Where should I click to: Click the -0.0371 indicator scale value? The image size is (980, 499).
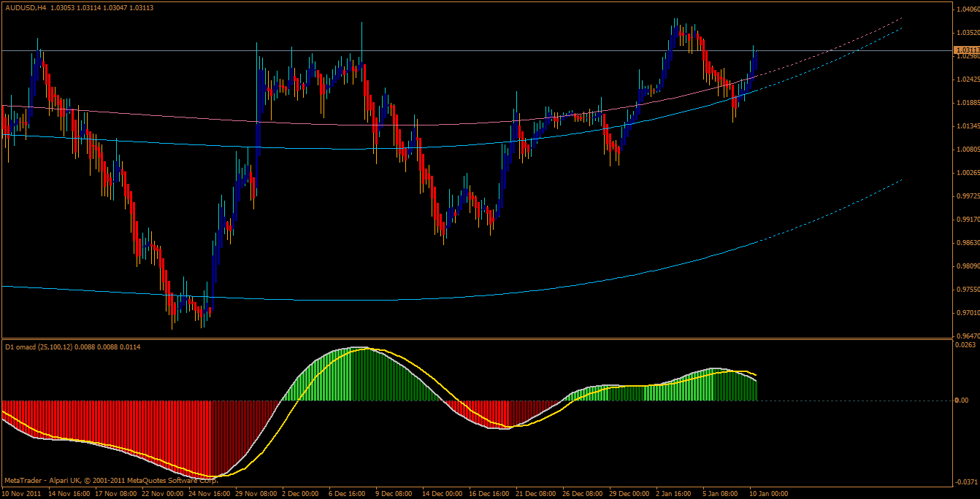point(965,482)
